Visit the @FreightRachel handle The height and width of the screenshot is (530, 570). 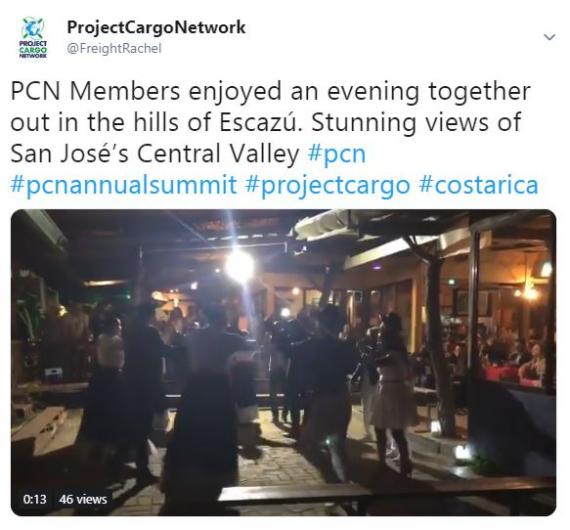114,48
